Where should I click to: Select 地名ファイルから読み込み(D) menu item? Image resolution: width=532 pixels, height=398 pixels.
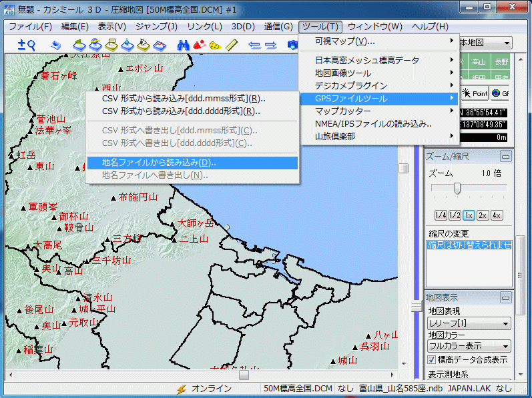pyautogui.click(x=159, y=163)
